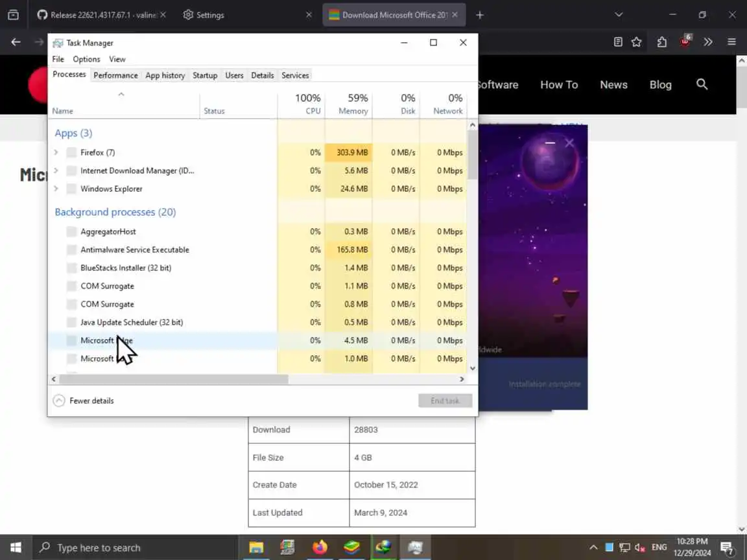The height and width of the screenshot is (560, 747).
Task: Open the Users tab
Action: [x=234, y=75]
